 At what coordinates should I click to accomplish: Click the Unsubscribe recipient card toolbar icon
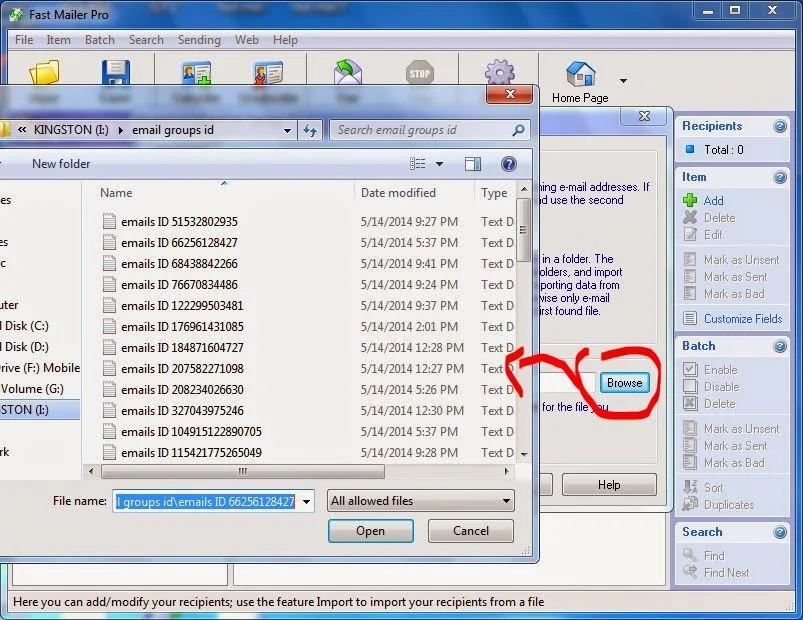point(268,73)
